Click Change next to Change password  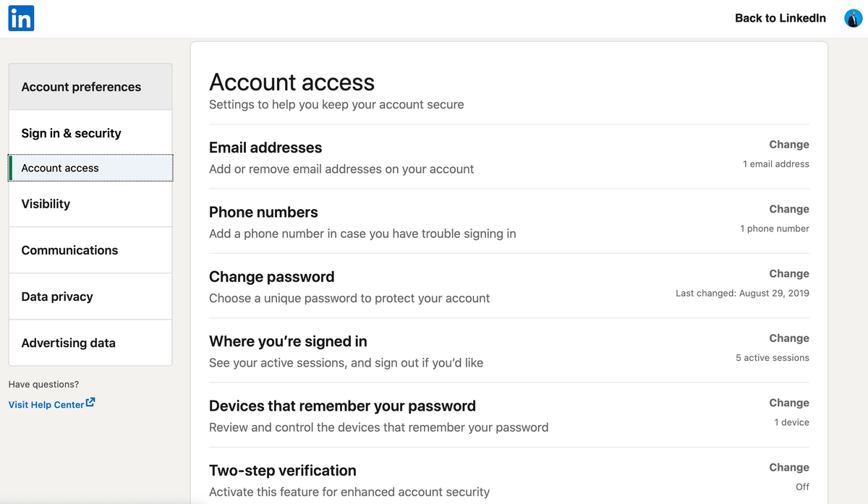coord(789,273)
